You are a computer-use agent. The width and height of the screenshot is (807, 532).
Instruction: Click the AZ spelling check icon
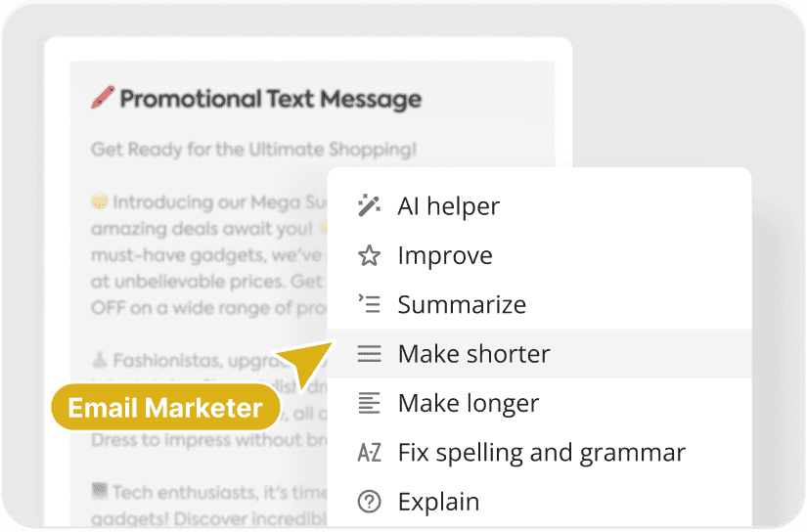[x=369, y=453]
